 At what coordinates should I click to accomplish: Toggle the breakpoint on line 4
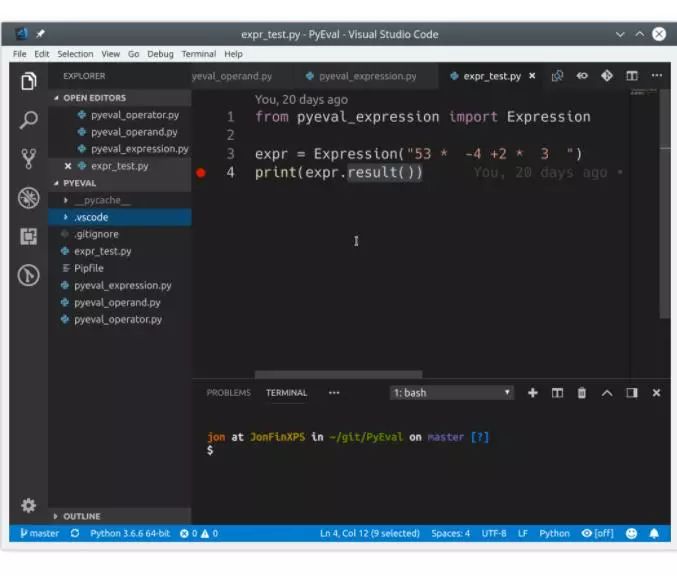coord(201,173)
